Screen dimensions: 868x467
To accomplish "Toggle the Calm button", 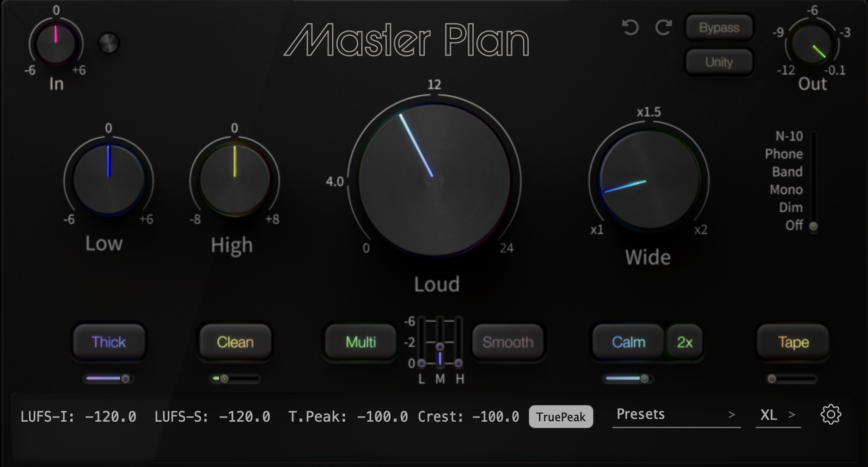I will click(629, 342).
